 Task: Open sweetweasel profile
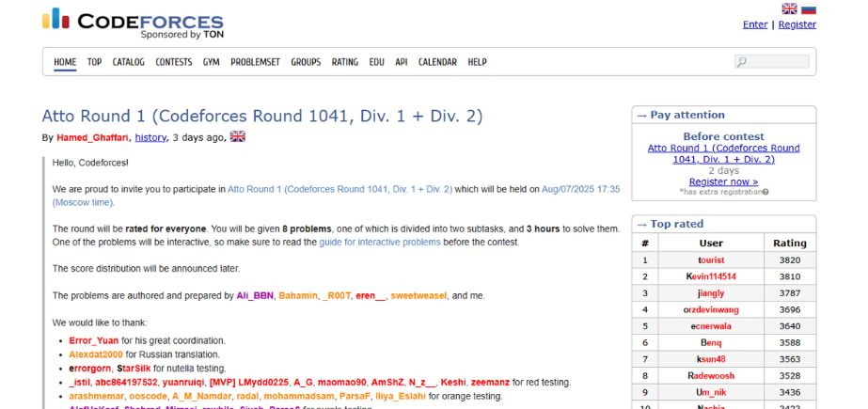(x=418, y=295)
